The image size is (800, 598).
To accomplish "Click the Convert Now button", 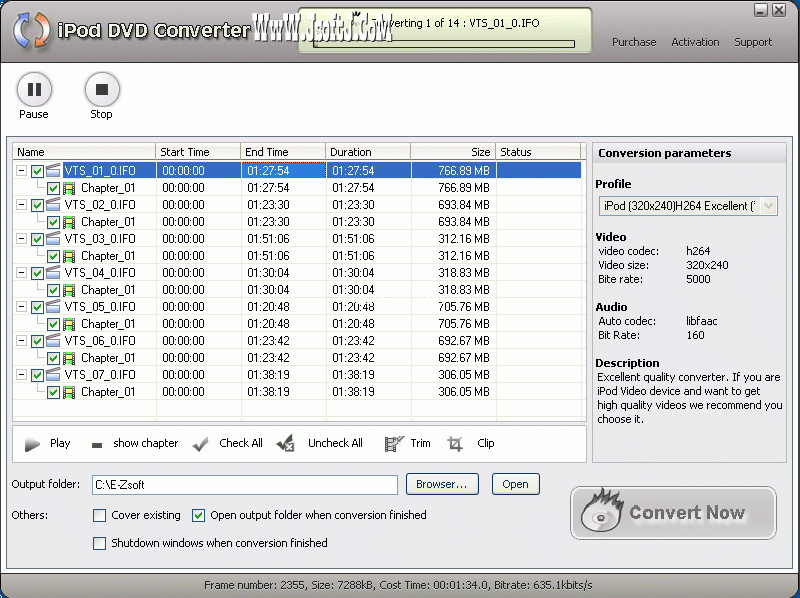I will click(673, 513).
